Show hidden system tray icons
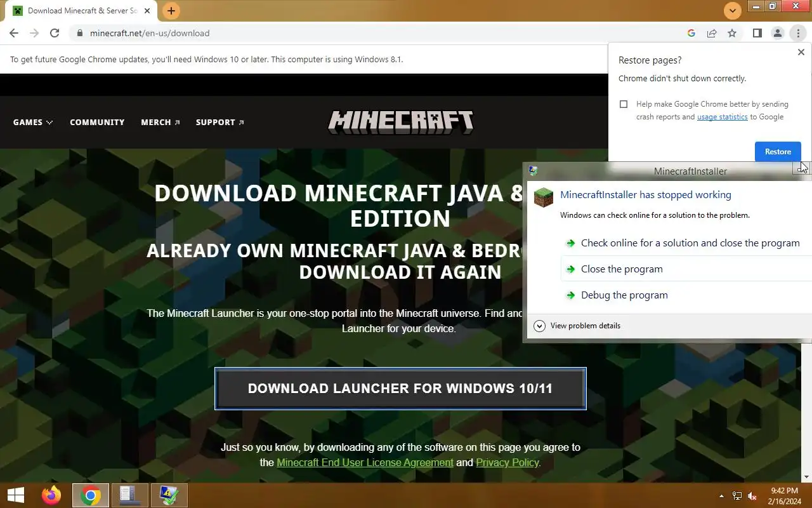 (x=721, y=496)
